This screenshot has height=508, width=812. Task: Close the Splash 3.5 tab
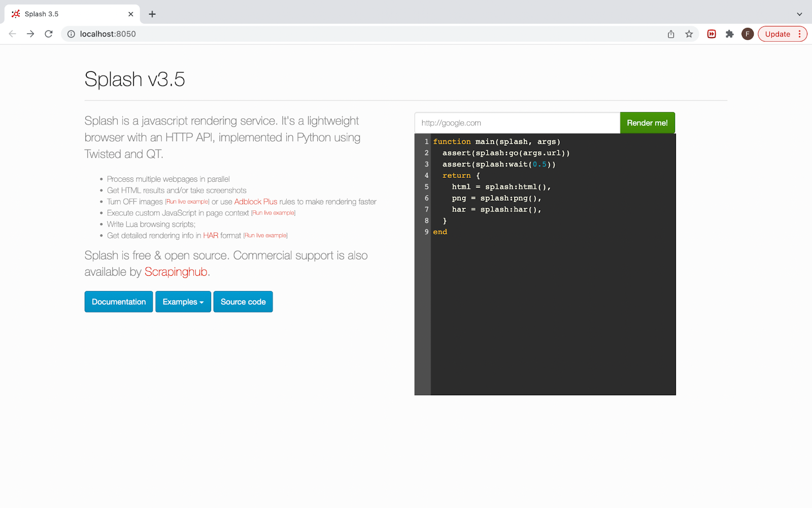coord(131,14)
